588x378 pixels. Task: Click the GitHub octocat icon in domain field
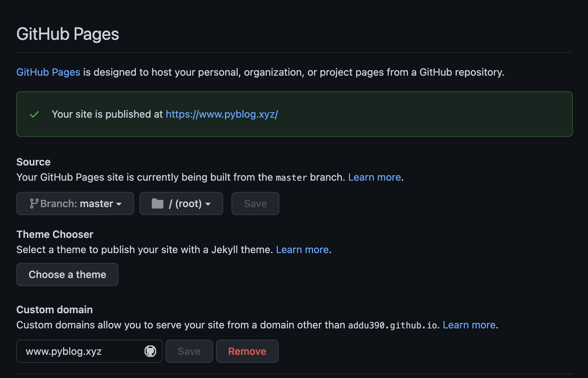tap(150, 351)
